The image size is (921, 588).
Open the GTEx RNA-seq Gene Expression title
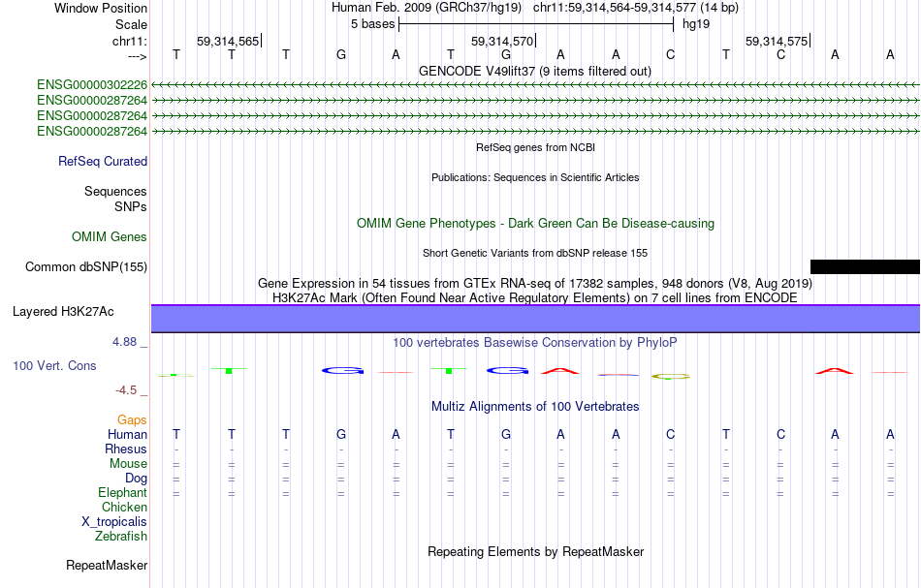point(535,284)
